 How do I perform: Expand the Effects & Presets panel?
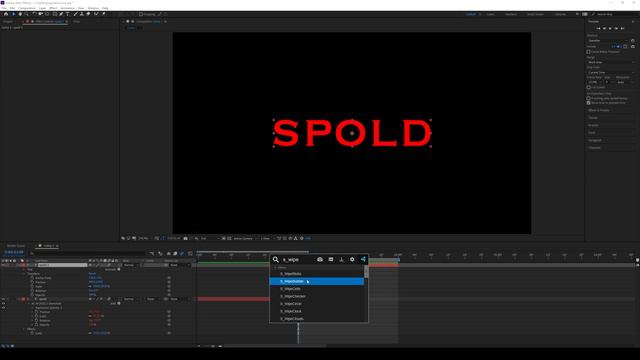pyautogui.click(x=599, y=110)
